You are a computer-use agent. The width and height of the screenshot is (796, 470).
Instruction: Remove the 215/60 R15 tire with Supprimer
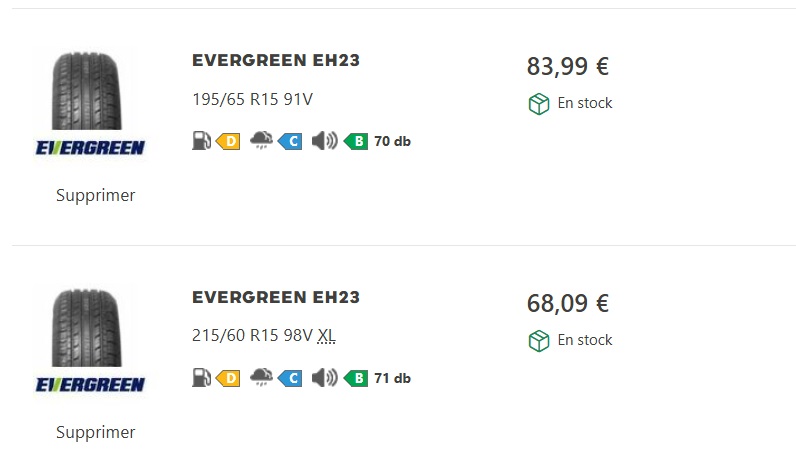pos(95,432)
